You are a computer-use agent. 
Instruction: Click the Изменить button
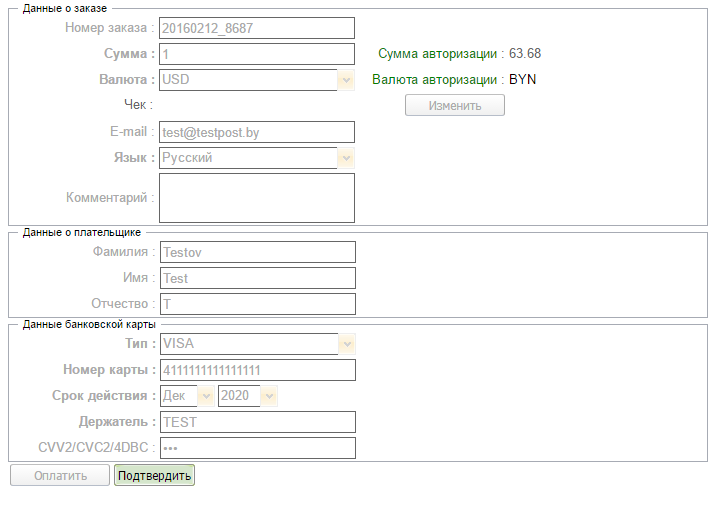(x=454, y=105)
